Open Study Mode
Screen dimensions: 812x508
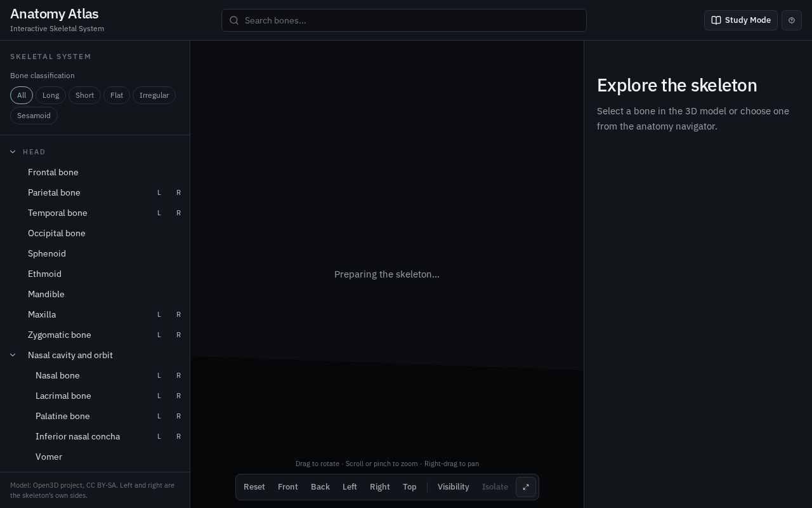click(x=740, y=20)
